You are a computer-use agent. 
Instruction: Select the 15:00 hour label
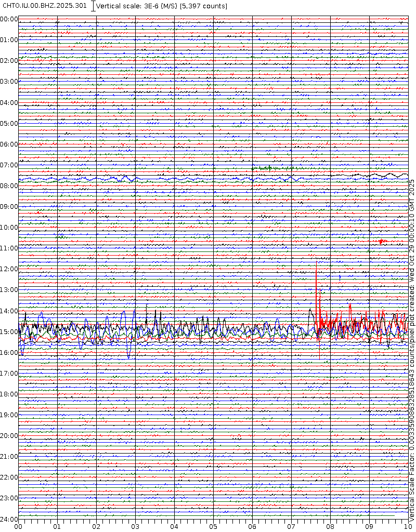click(x=9, y=331)
